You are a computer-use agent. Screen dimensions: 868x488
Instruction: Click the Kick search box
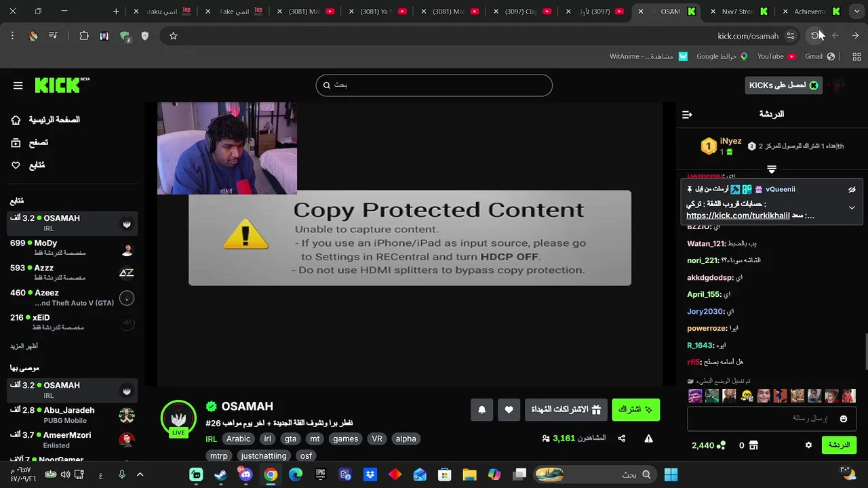pos(434,85)
